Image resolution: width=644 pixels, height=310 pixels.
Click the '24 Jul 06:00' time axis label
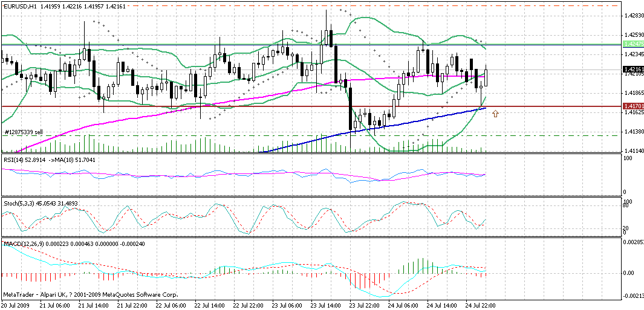403,306
